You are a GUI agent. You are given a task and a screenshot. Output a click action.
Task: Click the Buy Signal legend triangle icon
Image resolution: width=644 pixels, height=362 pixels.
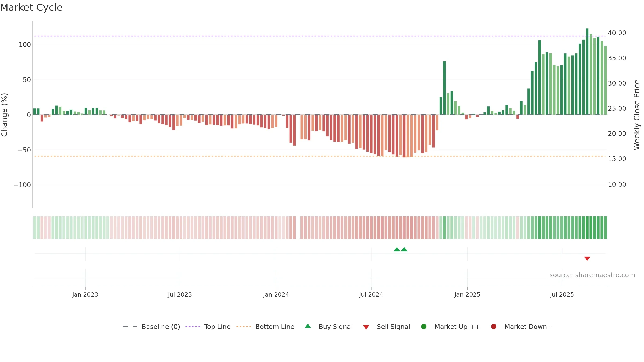pyautogui.click(x=308, y=326)
